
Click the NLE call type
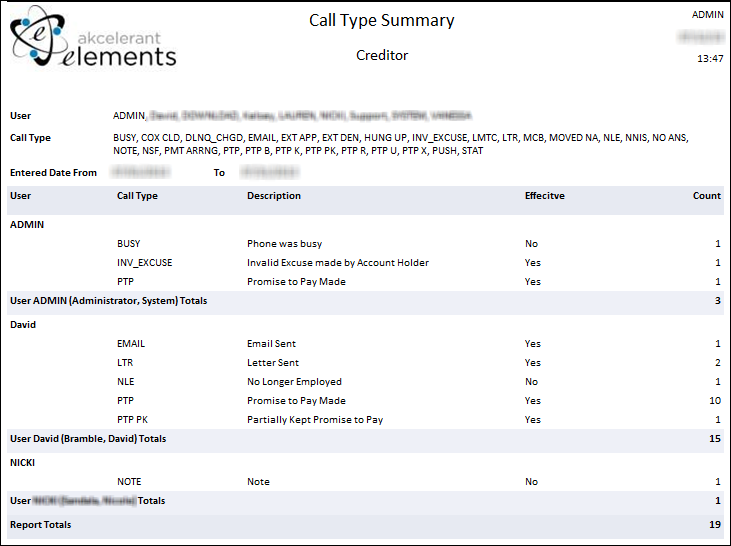(x=125, y=382)
